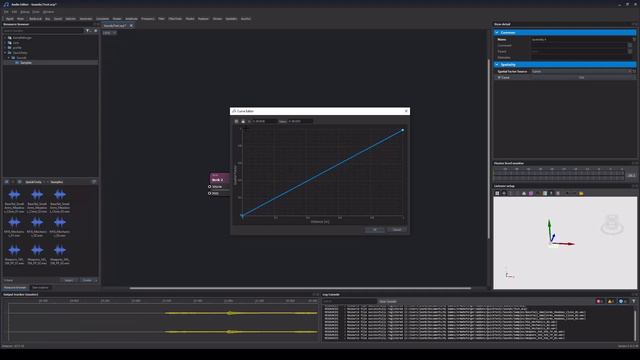Image resolution: width=640 pixels, height=360 pixels.
Task: Click the icon at right end of asset breadcrumb bar
Action: coord(94,182)
